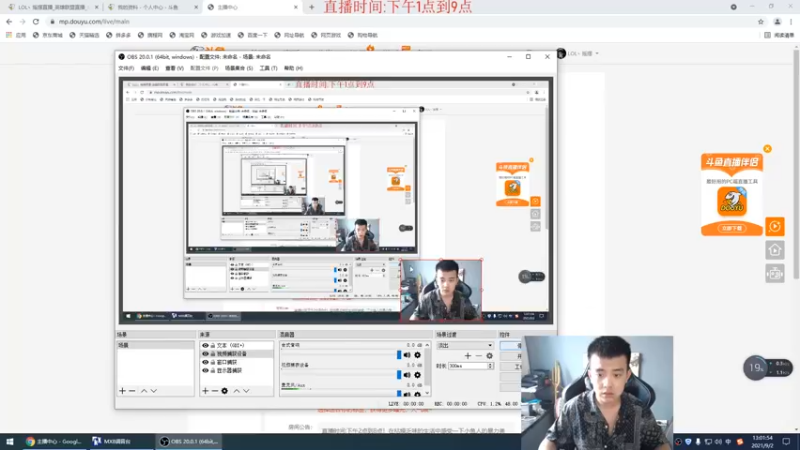The width and height of the screenshot is (800, 450).
Task: Select the webcam overlay in OBS preview
Action: coord(441,290)
